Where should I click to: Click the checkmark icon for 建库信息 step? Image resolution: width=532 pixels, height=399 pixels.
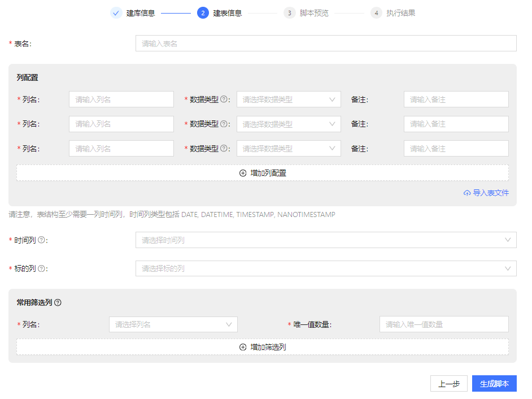point(116,13)
